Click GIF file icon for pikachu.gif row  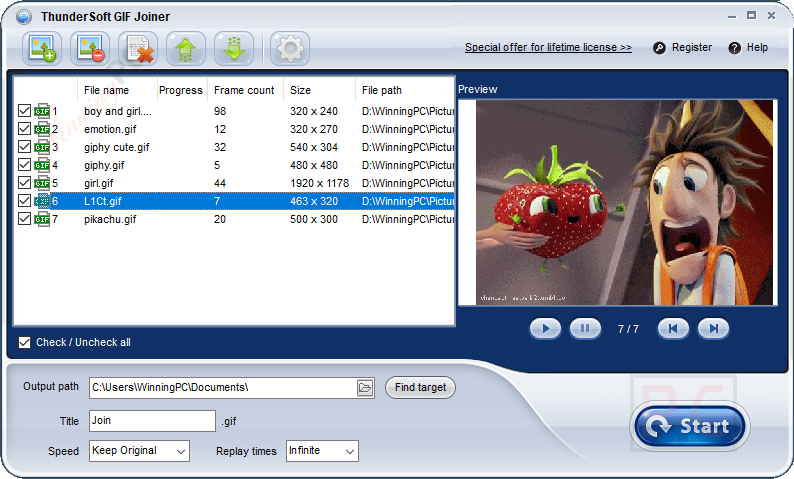click(x=42, y=219)
